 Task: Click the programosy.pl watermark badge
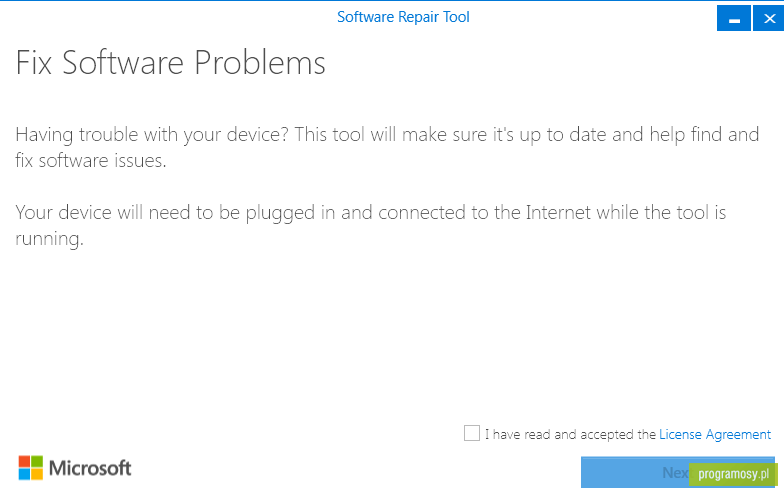[733, 474]
